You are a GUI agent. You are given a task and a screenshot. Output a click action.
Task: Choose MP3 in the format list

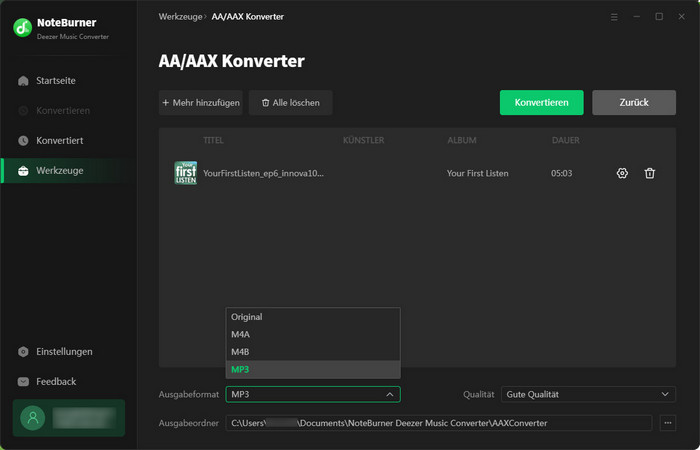[313, 370]
